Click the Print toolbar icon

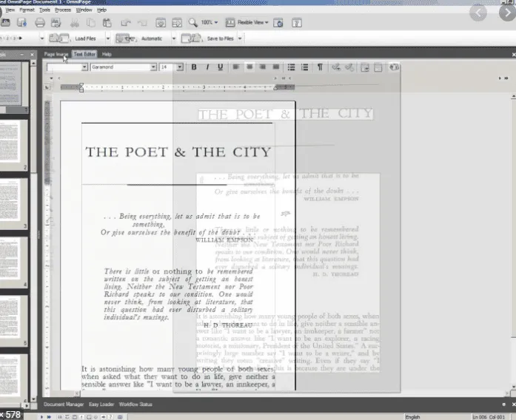pos(40,23)
